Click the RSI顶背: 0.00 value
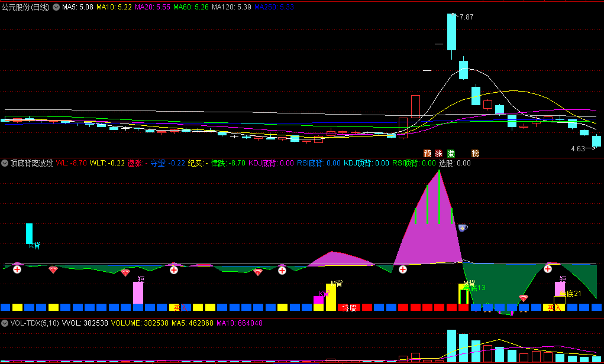 coord(414,163)
